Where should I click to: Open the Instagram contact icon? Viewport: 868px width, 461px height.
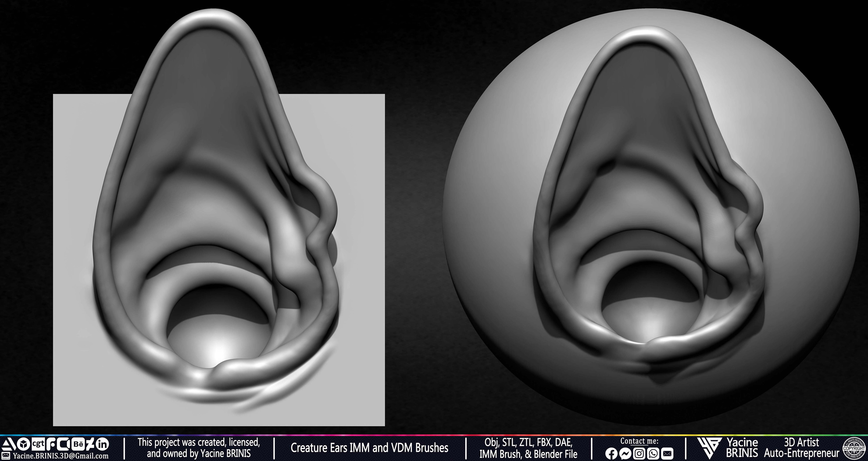point(639,454)
